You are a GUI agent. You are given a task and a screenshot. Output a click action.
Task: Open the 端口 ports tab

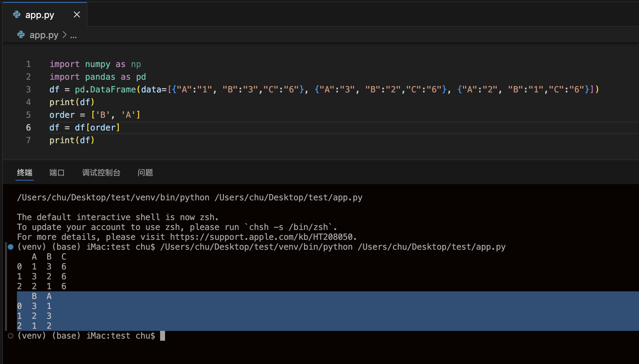[57, 172]
